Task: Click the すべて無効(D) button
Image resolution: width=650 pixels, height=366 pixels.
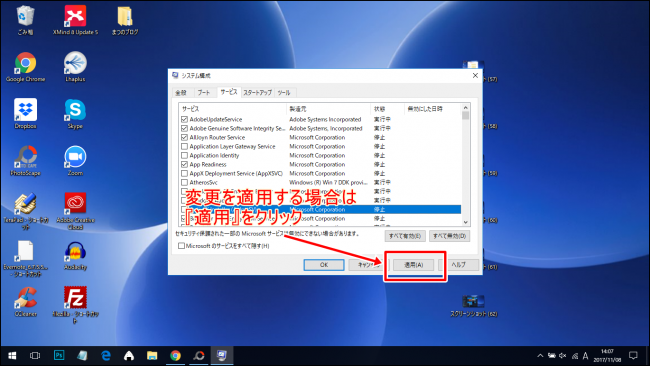Action: click(449, 236)
